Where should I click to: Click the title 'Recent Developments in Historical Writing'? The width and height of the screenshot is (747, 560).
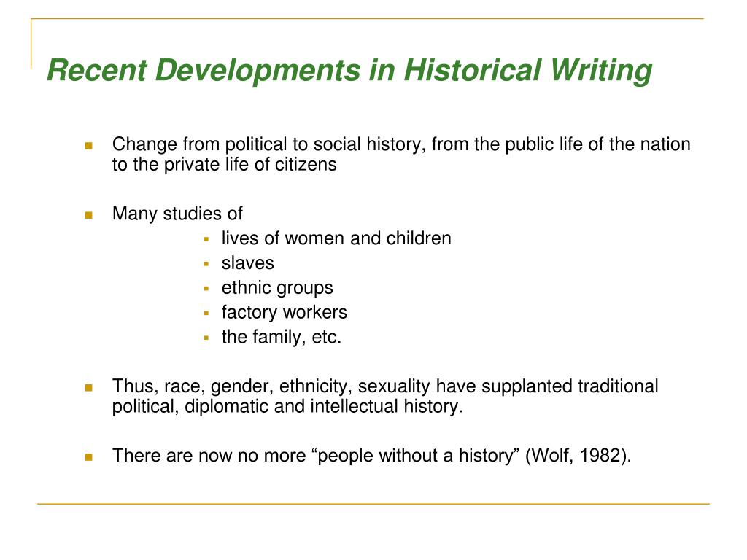349,71
